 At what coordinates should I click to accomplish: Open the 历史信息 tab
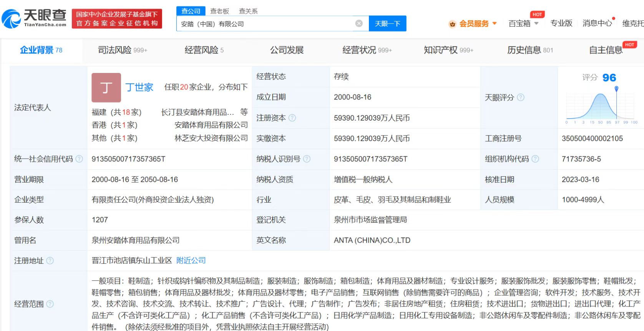[530, 50]
